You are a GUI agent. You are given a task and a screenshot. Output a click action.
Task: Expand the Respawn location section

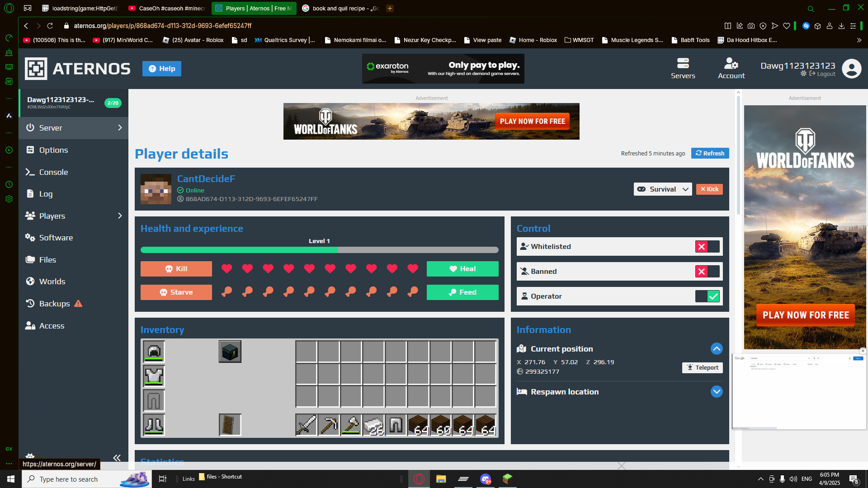click(717, 392)
